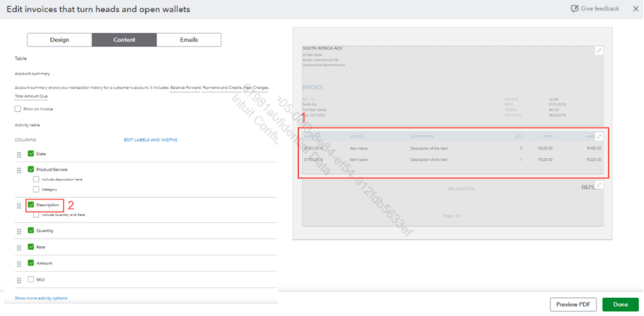Screen dimensions: 644x316
Task: Click the R450.00 amount in preview
Action: 594,148
